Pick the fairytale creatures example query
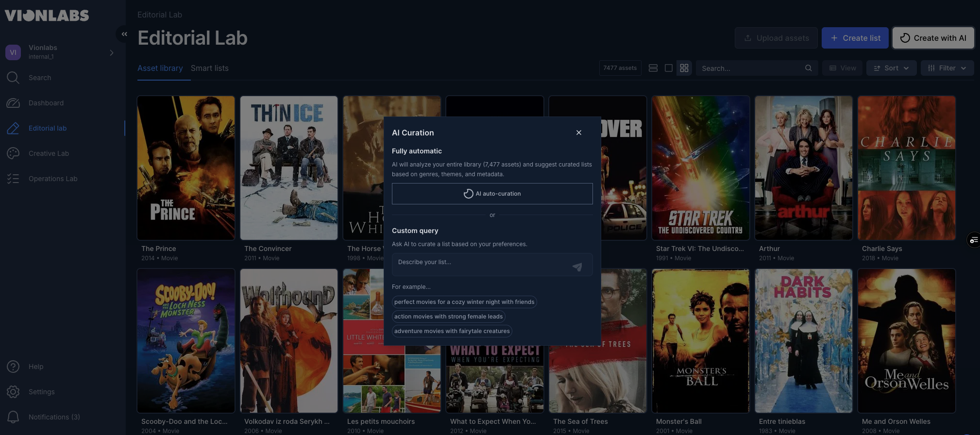 coord(452,331)
